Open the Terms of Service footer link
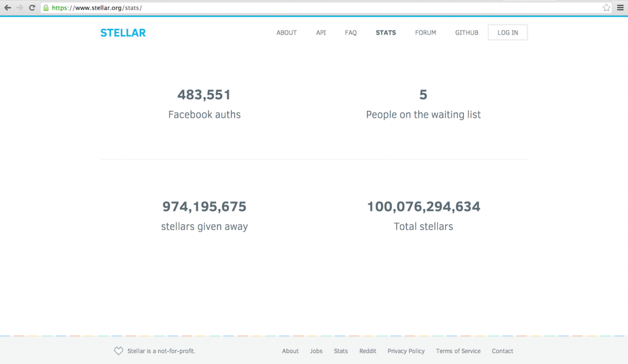628x364 pixels. click(458, 351)
